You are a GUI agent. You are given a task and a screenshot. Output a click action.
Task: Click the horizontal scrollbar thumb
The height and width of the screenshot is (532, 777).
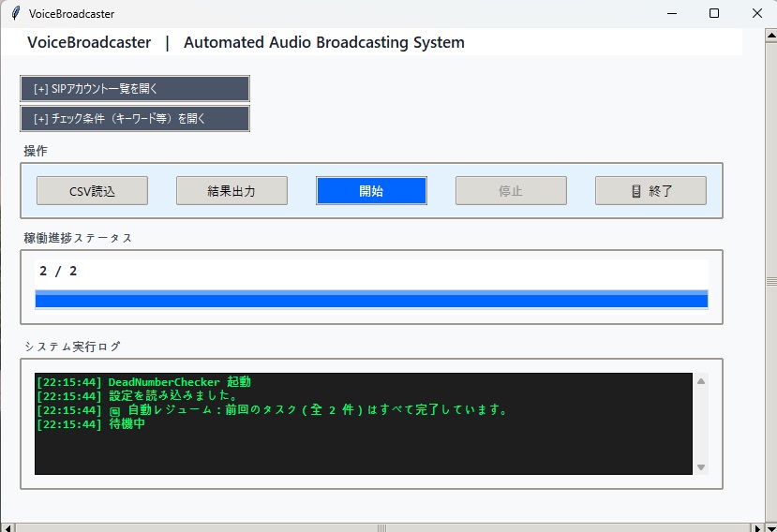[381, 528]
